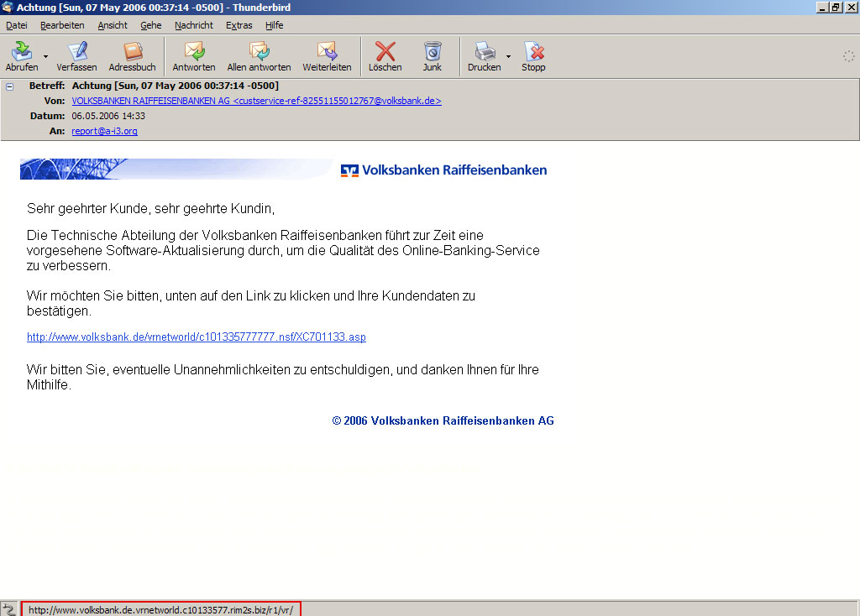Viewport: 860px width, 616px height.
Task: Open the Drucken dropdown arrow
Action: tap(508, 56)
